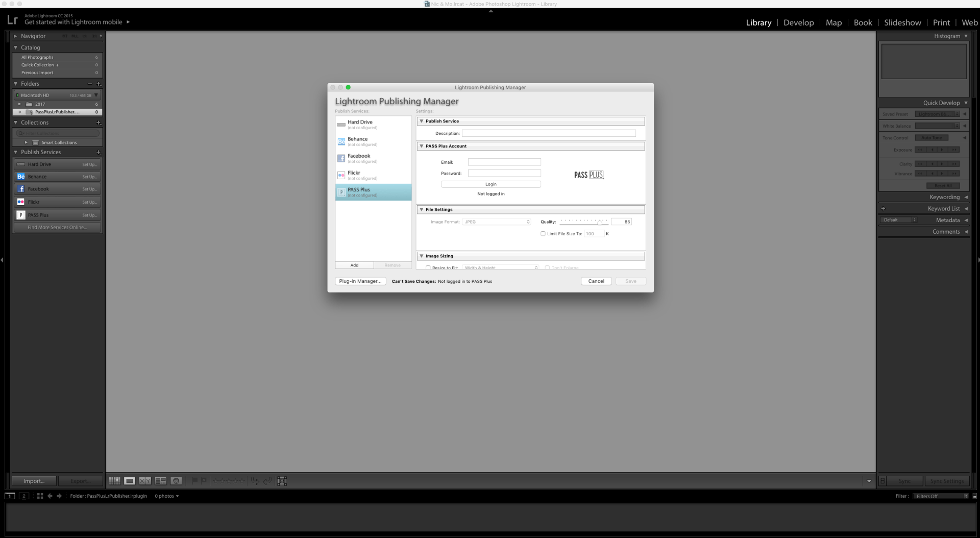
Task: Switch to Grid view in the toolbar
Action: click(114, 481)
